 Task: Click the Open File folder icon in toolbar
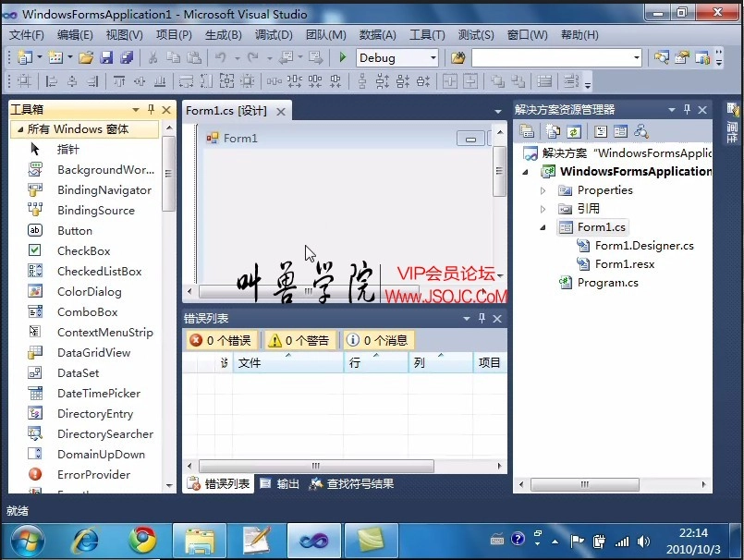[x=85, y=57]
